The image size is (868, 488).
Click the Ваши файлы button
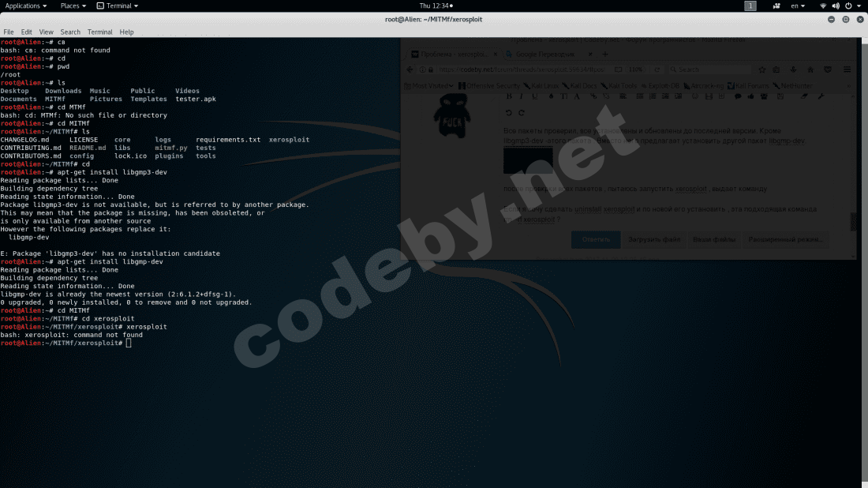[x=714, y=239]
